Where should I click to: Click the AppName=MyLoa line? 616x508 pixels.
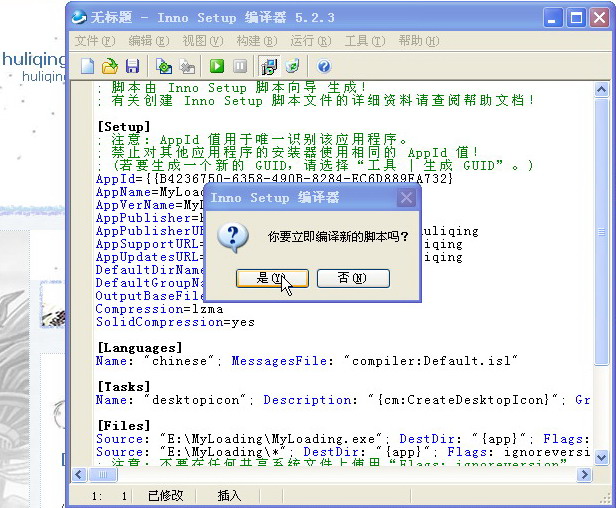click(x=150, y=192)
